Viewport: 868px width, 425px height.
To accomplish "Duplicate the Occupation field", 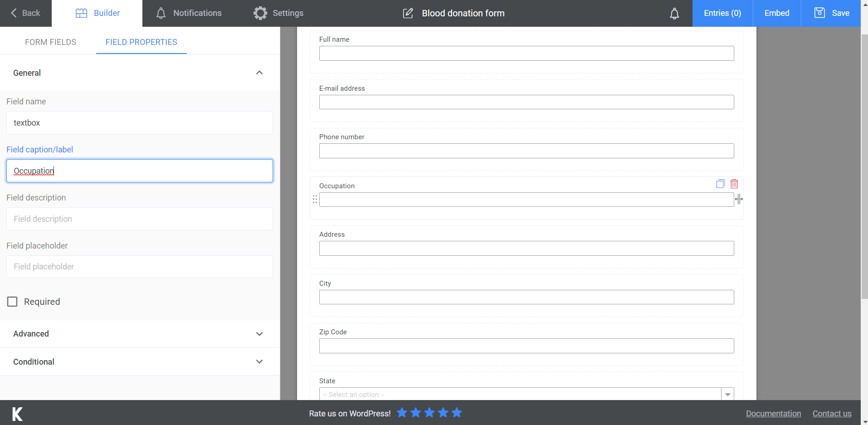I will point(720,184).
